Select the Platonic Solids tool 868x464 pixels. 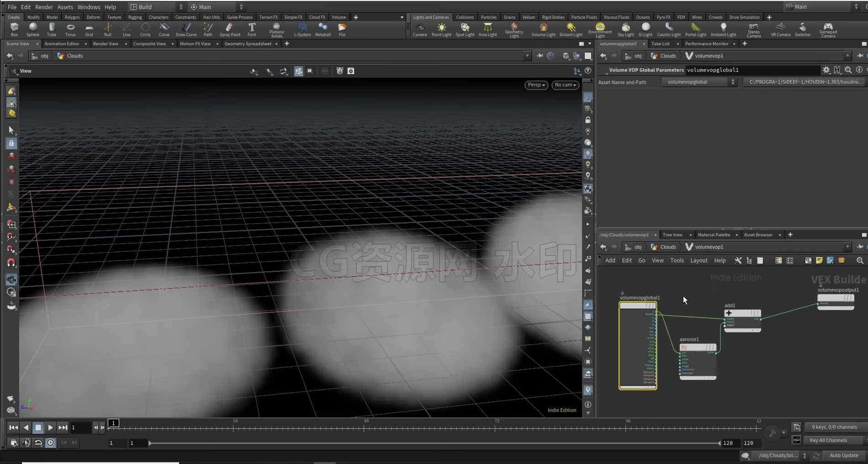[276, 30]
